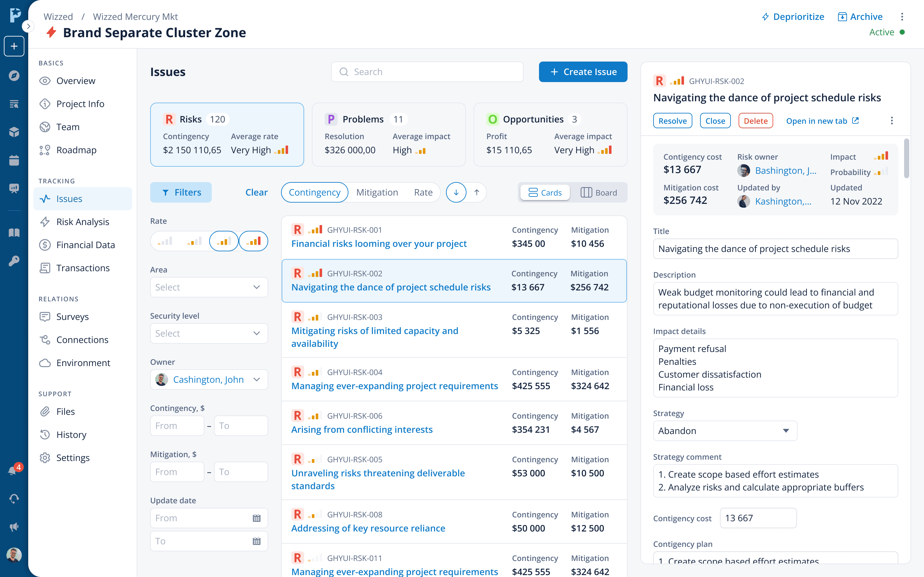This screenshot has height=577, width=924.
Task: Click the compass icon in left rail
Action: point(14,76)
